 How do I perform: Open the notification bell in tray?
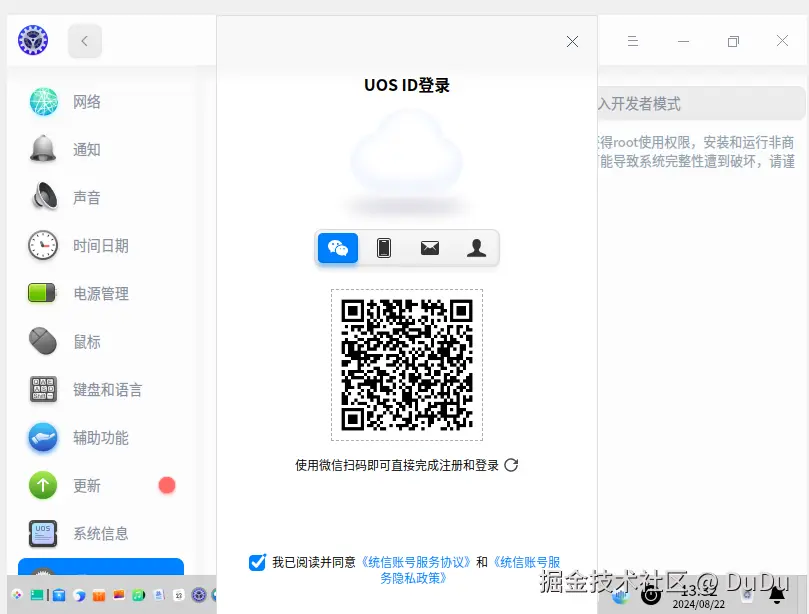pos(777,594)
